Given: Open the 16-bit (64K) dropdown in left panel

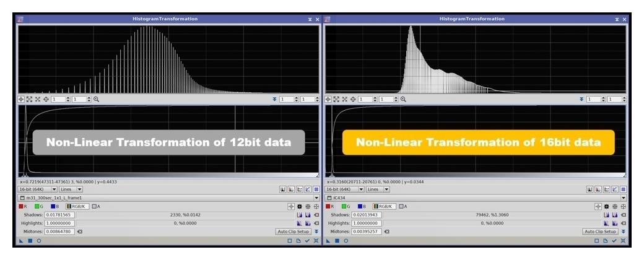Looking at the screenshot, I should coord(37,188).
